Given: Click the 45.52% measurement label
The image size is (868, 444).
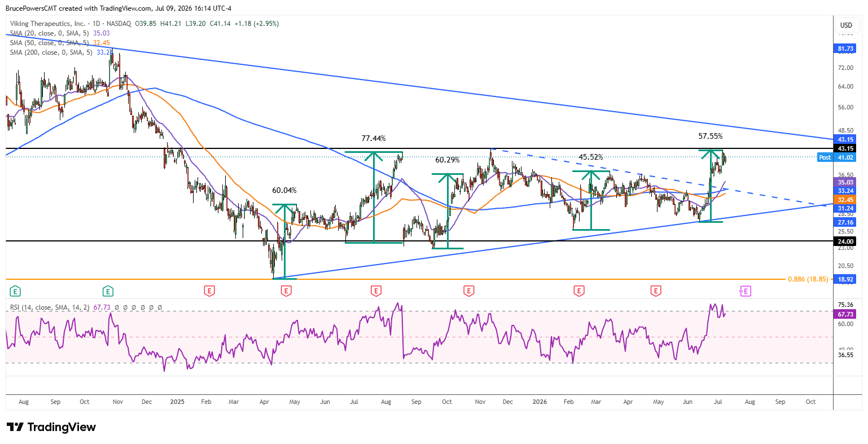Looking at the screenshot, I should pyautogui.click(x=591, y=157).
